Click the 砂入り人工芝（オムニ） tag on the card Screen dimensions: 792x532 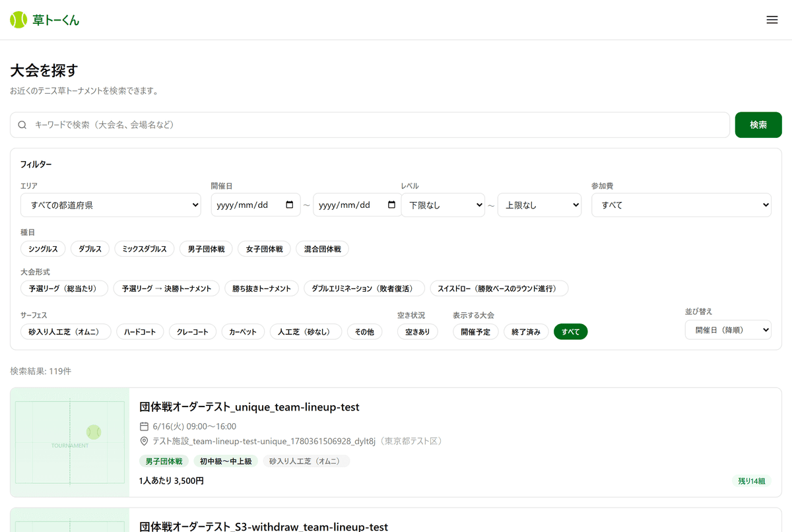pyautogui.click(x=306, y=461)
